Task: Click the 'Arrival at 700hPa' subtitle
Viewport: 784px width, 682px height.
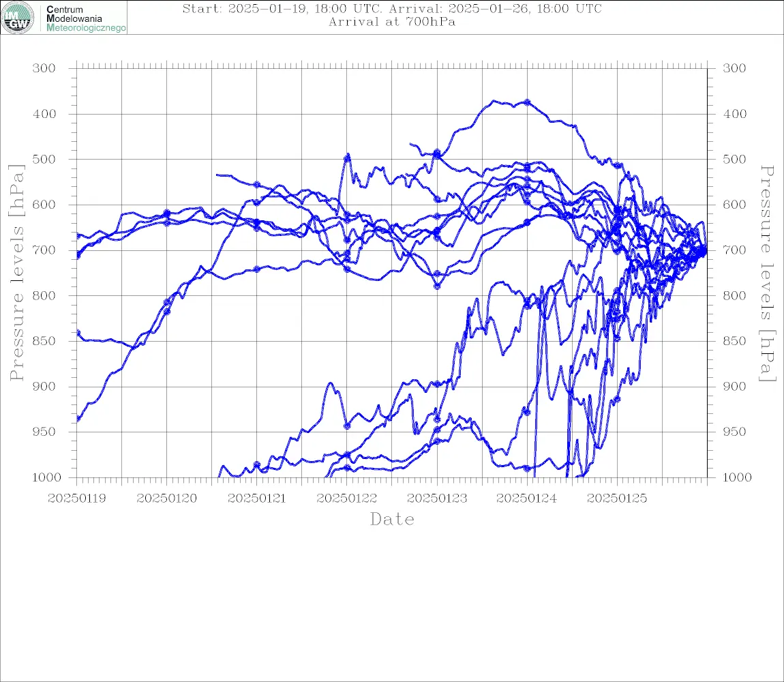Action: [x=392, y=22]
